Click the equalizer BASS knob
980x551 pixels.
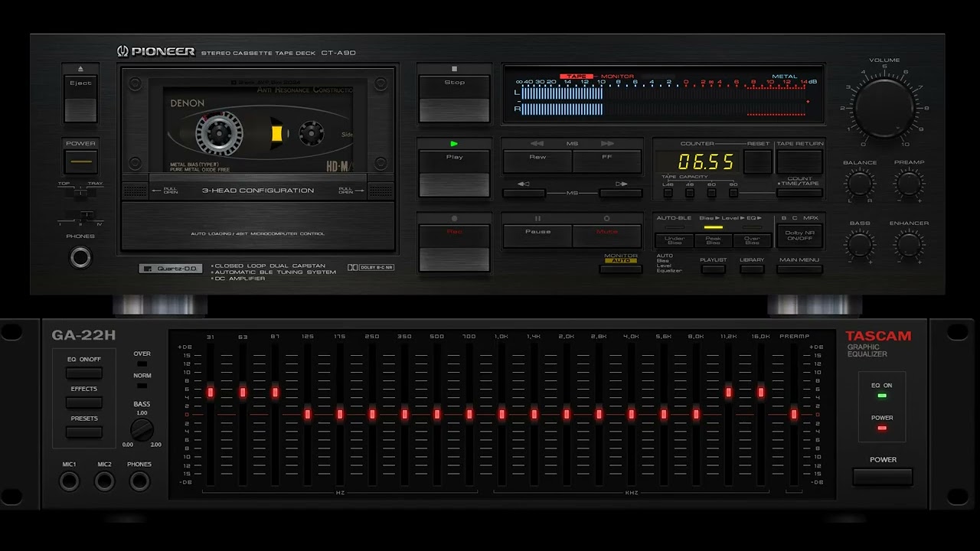click(x=142, y=430)
